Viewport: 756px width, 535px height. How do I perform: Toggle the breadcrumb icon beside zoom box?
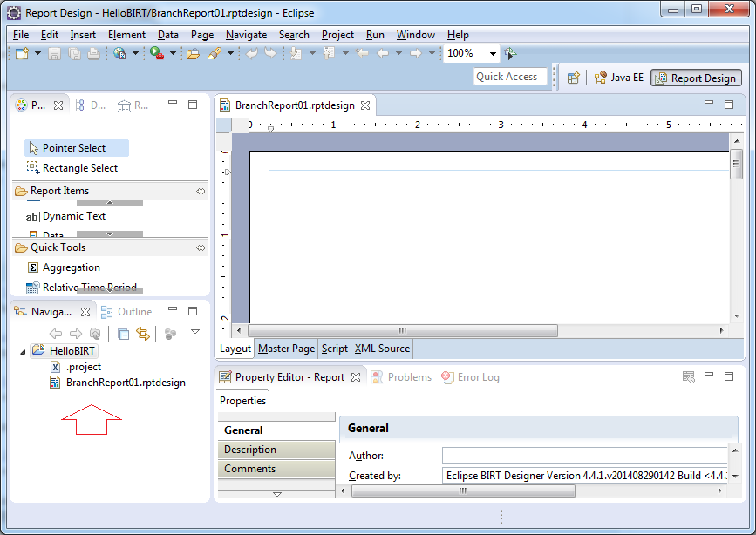[x=510, y=53]
